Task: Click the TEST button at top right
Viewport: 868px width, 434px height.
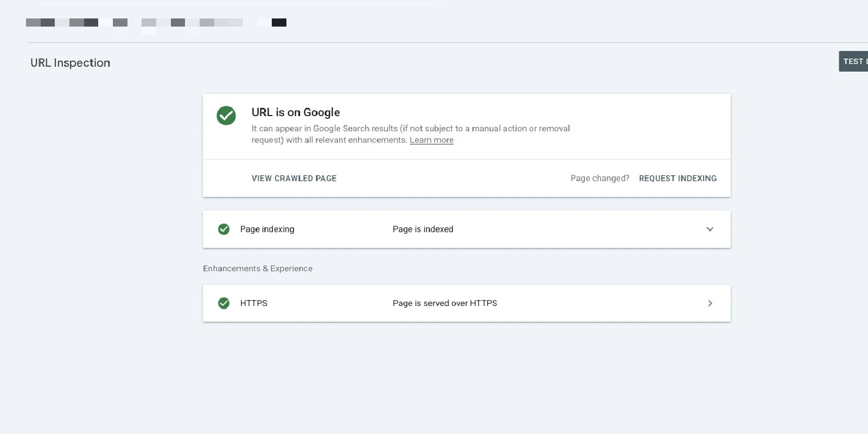Action: [854, 61]
